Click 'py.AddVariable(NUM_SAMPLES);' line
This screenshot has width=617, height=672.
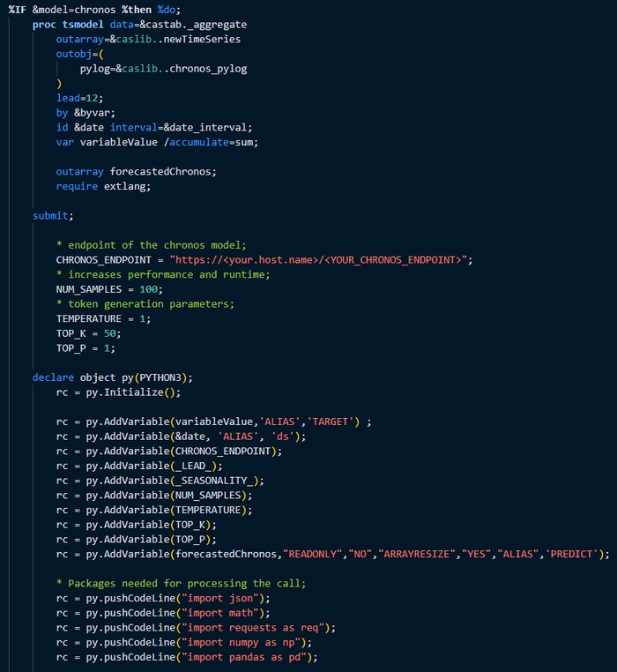[154, 496]
